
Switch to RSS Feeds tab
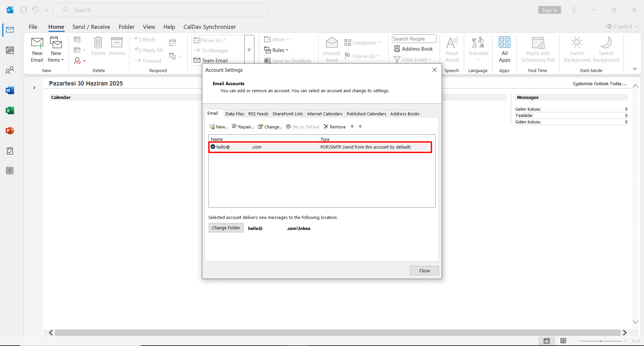click(x=258, y=114)
